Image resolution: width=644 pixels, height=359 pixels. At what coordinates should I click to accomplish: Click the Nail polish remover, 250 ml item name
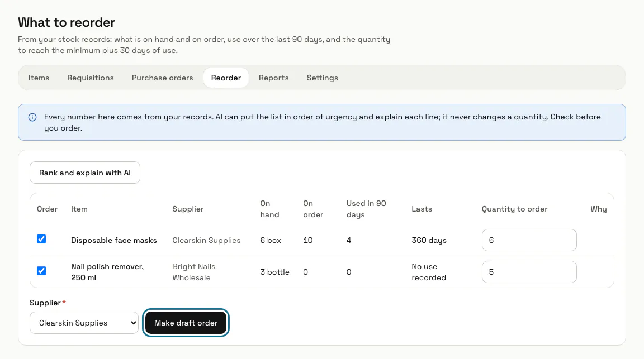point(107,272)
